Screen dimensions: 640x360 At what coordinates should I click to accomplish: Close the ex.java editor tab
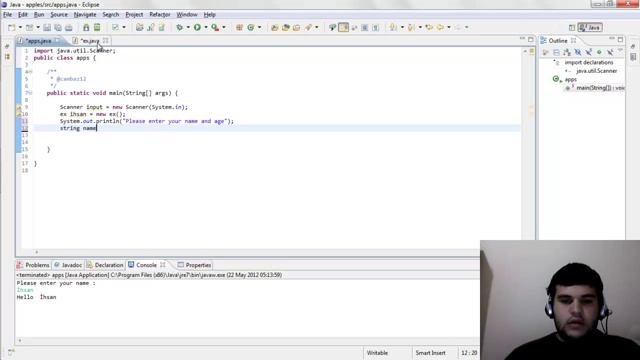coord(106,40)
